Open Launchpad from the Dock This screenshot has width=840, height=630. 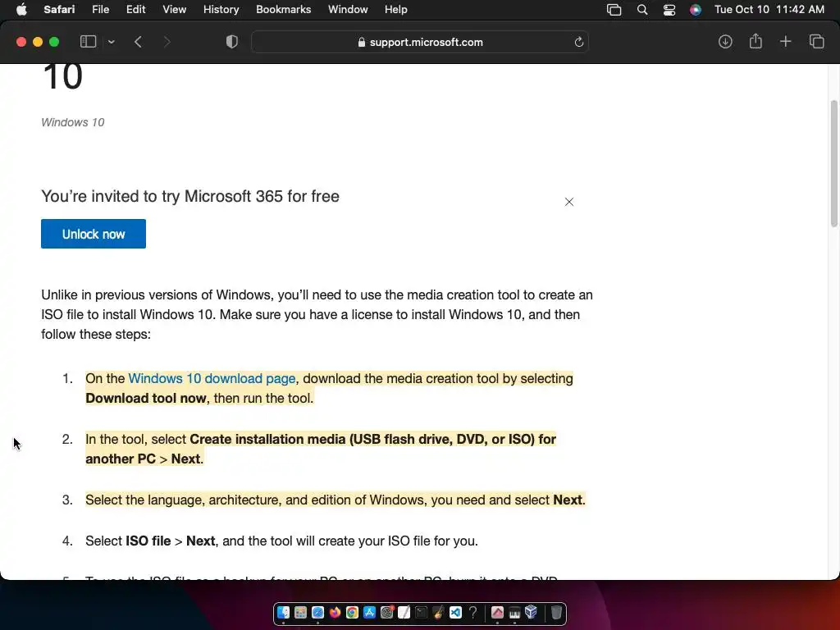(x=300, y=612)
